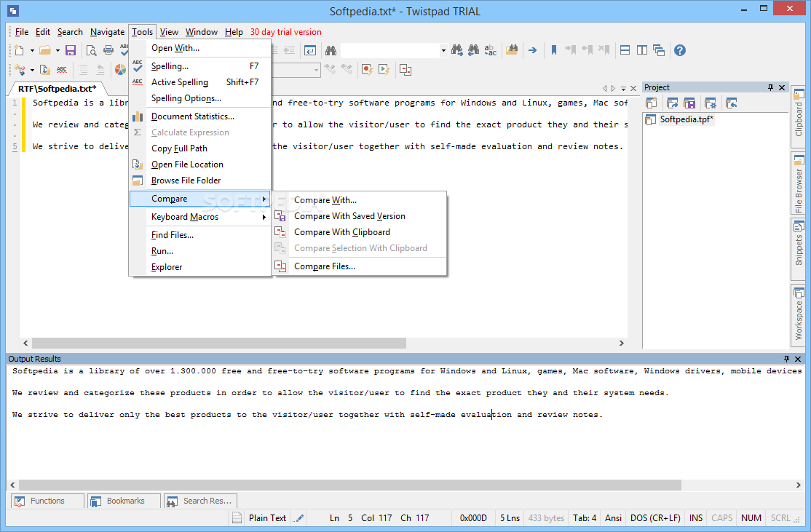Open the Navigate menu
The height and width of the screenshot is (532, 811).
[107, 32]
